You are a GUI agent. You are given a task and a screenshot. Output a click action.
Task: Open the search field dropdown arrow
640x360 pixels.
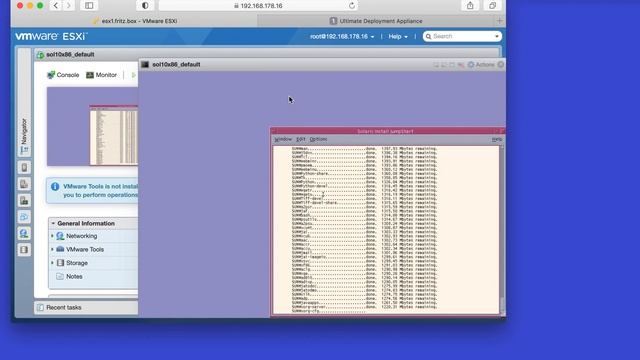[497, 36]
